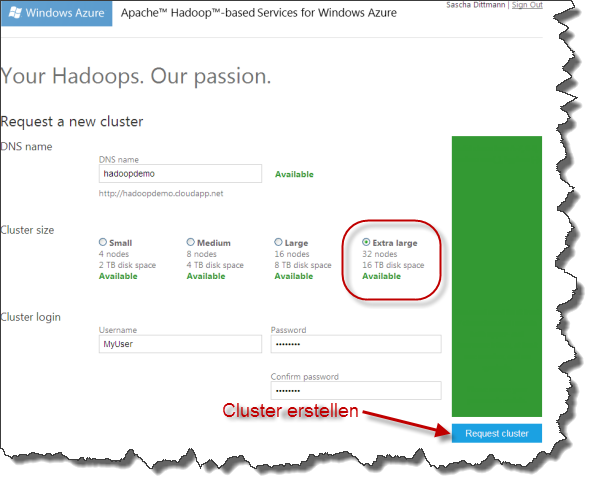Focus the Confirm password field
Image resolution: width=600 pixels, height=493 pixels.
click(x=356, y=390)
